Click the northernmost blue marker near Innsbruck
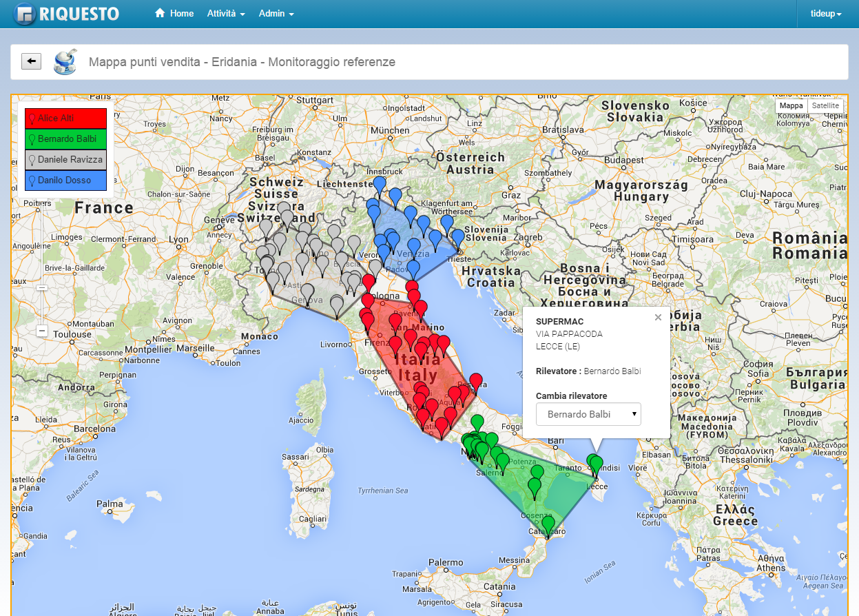Screen dimensions: 859x616 tap(379, 185)
